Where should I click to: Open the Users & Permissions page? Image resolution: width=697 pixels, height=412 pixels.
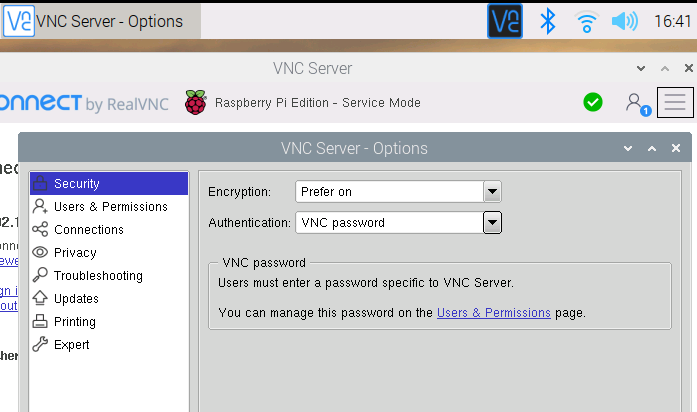pos(110,207)
